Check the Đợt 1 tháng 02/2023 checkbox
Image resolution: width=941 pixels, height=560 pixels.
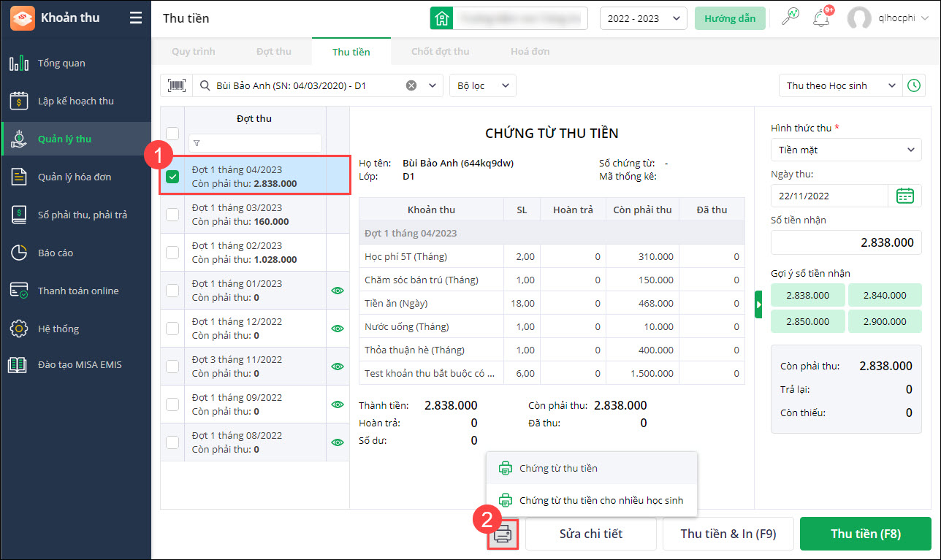(x=172, y=253)
